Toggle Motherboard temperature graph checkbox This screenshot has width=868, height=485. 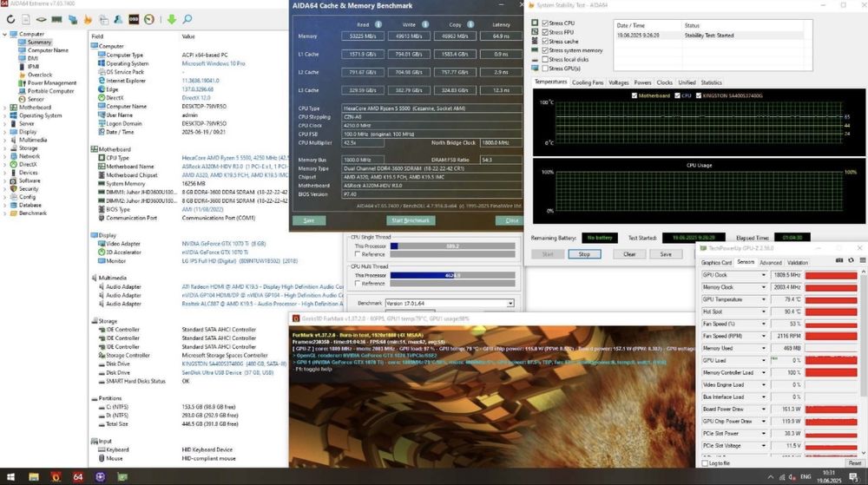(635, 95)
